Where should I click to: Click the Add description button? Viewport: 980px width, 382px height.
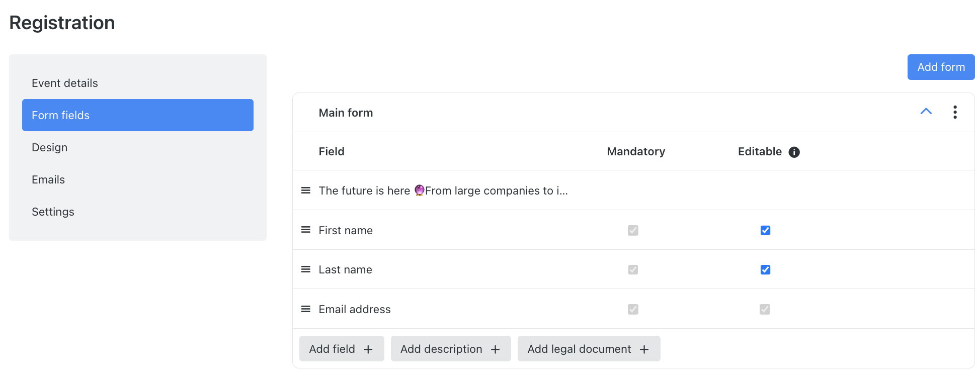pos(450,349)
